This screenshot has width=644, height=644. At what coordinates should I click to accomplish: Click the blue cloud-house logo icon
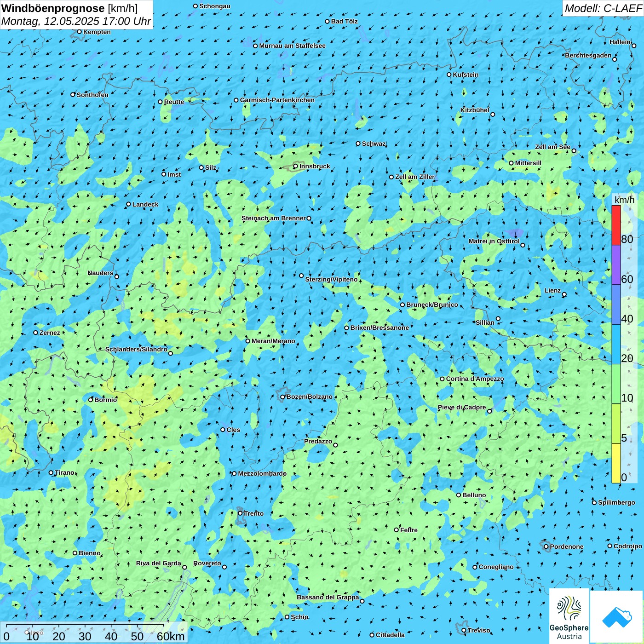click(x=616, y=616)
